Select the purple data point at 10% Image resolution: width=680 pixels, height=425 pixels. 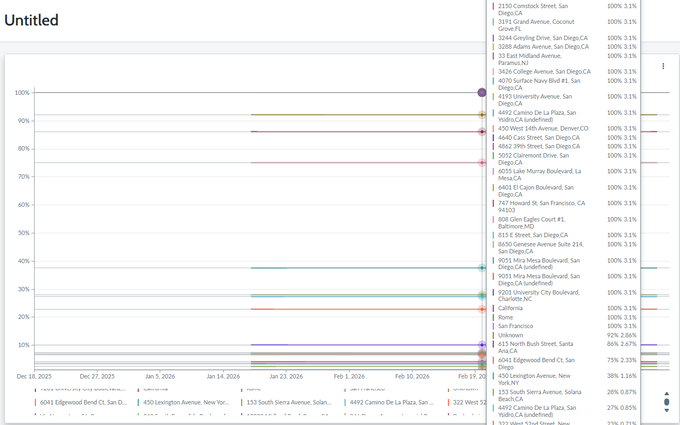click(482, 345)
